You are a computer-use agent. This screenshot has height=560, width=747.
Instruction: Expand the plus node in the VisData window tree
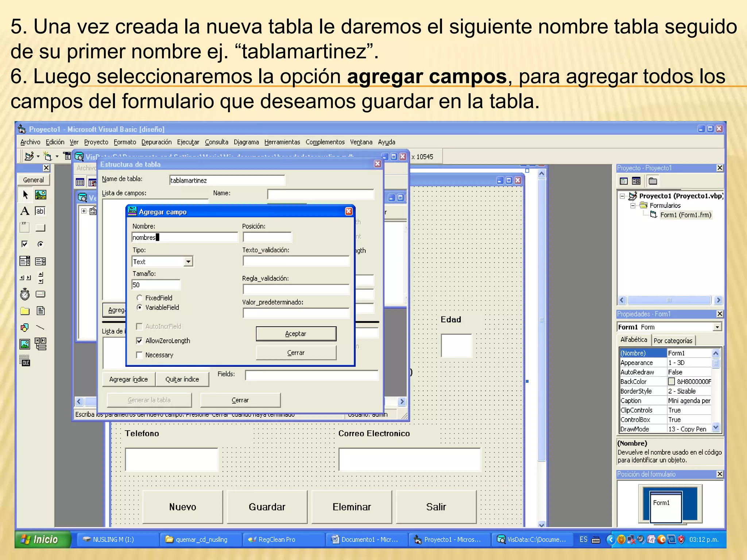(x=84, y=211)
